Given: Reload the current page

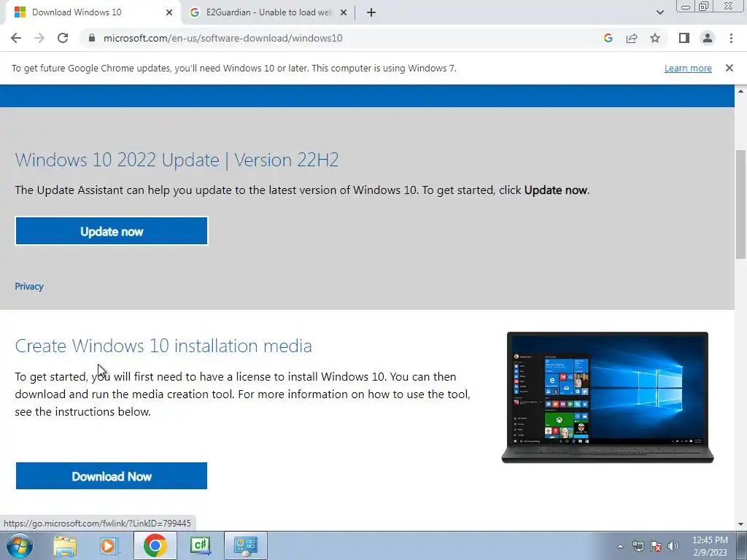Looking at the screenshot, I should pos(63,38).
